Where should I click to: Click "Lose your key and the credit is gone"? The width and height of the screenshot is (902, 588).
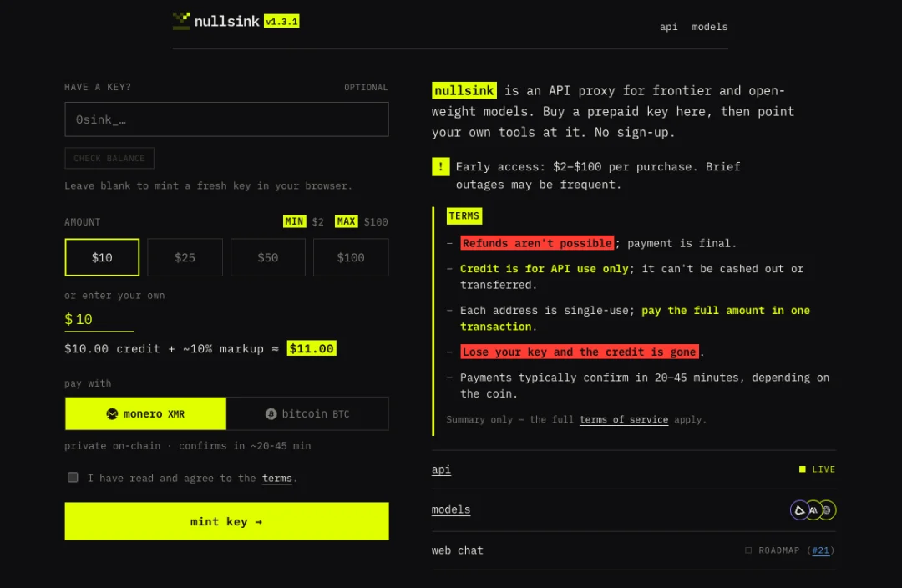580,352
